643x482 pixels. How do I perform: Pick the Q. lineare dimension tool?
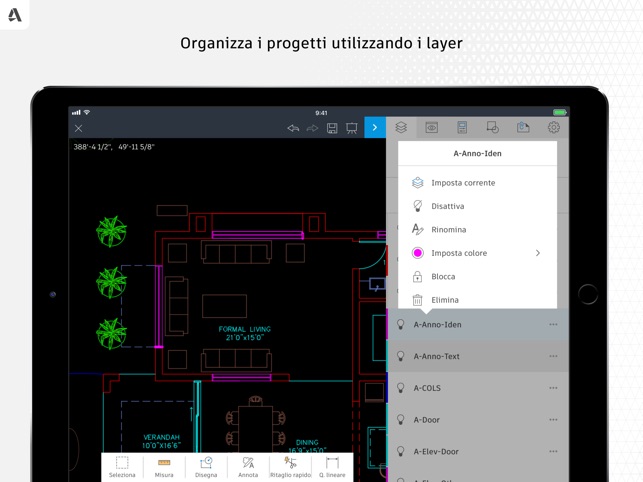pos(332,467)
